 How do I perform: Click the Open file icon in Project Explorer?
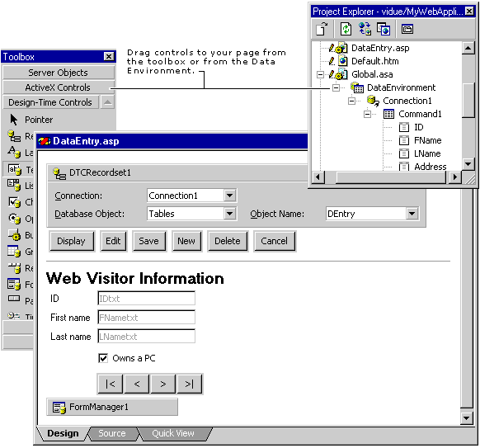coord(322,29)
